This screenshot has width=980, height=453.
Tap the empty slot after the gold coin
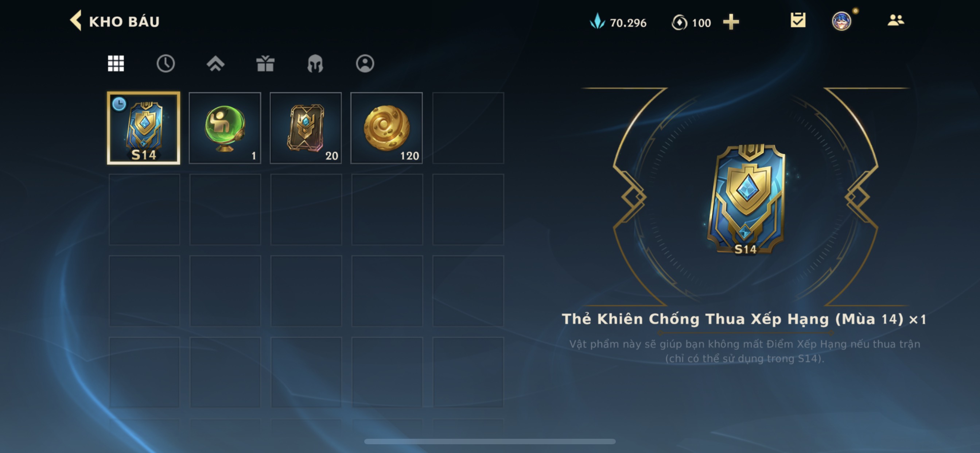click(468, 128)
